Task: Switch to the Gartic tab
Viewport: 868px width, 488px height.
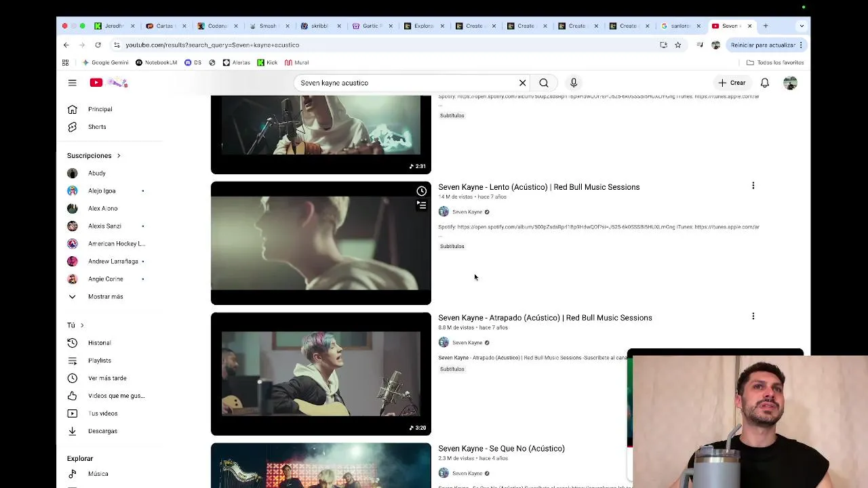Action: (x=372, y=26)
